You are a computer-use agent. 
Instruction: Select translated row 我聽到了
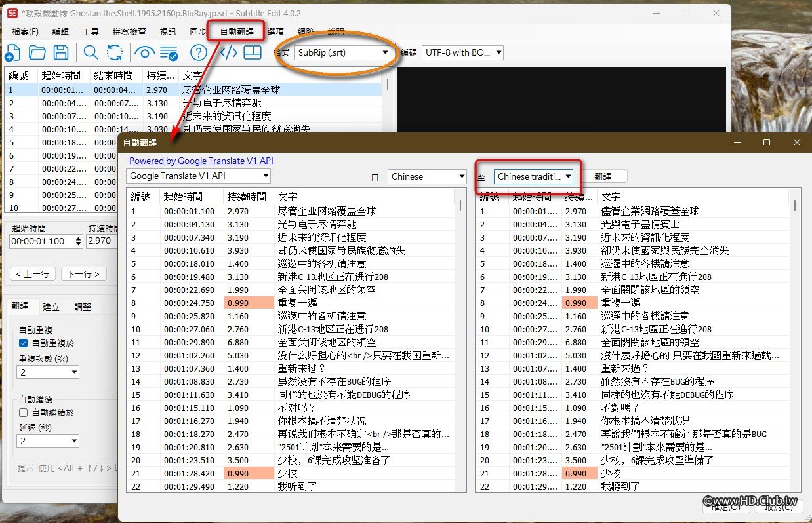tap(634, 486)
